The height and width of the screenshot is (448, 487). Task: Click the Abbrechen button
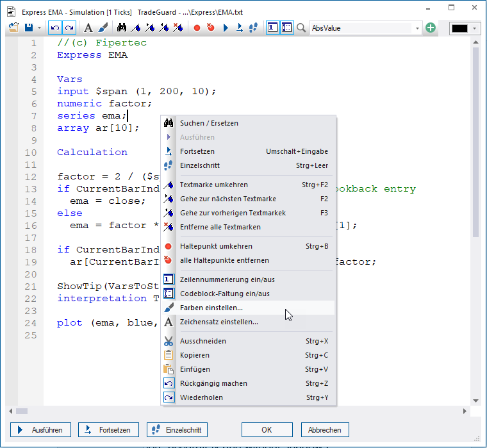click(325, 429)
